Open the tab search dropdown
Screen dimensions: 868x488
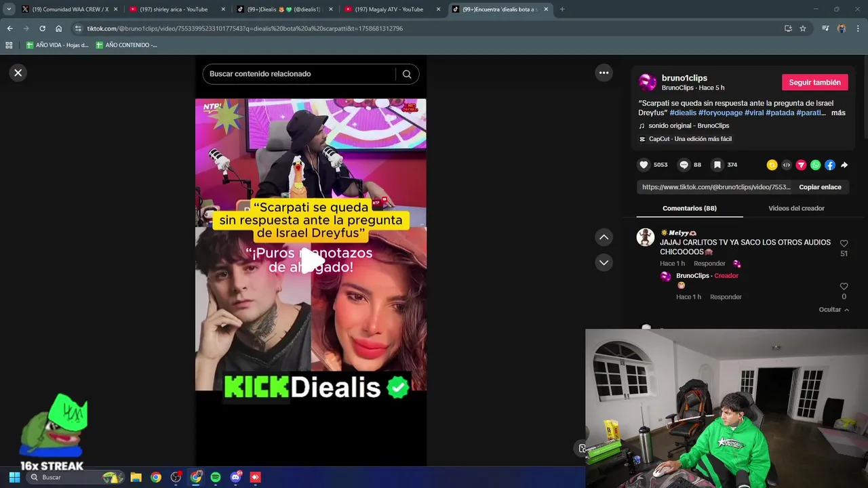(9, 9)
